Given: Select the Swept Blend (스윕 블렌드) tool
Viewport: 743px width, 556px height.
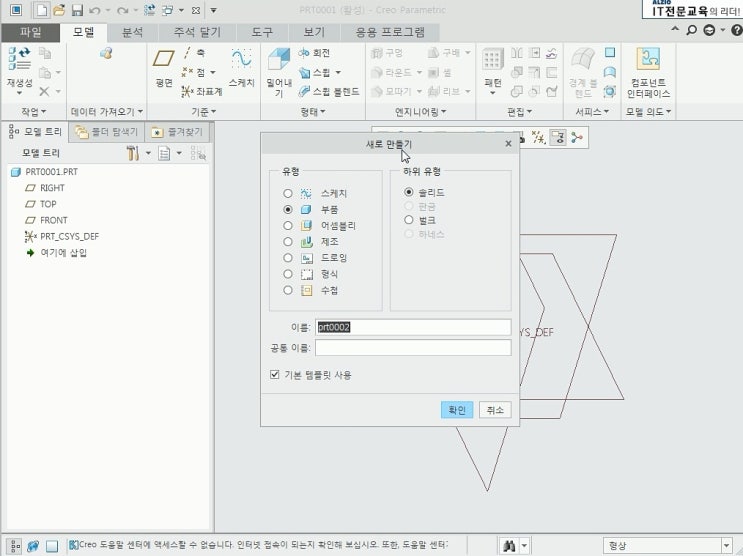Looking at the screenshot, I should [x=329, y=91].
